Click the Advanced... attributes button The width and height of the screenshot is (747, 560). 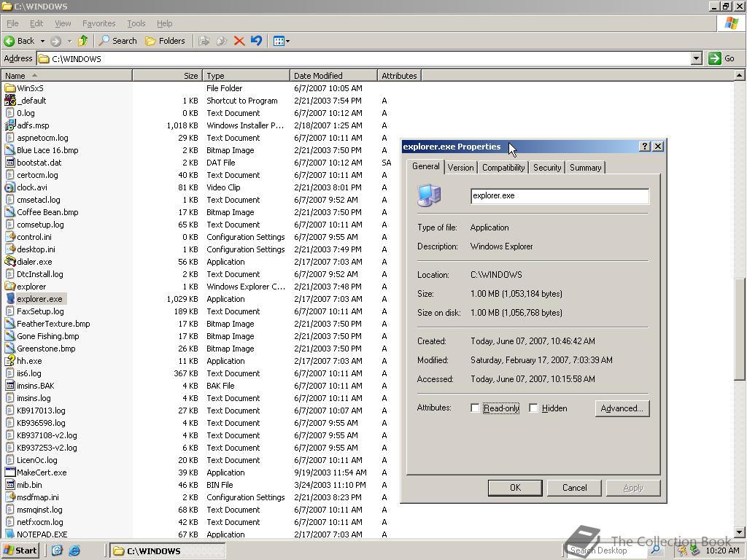[x=622, y=408]
